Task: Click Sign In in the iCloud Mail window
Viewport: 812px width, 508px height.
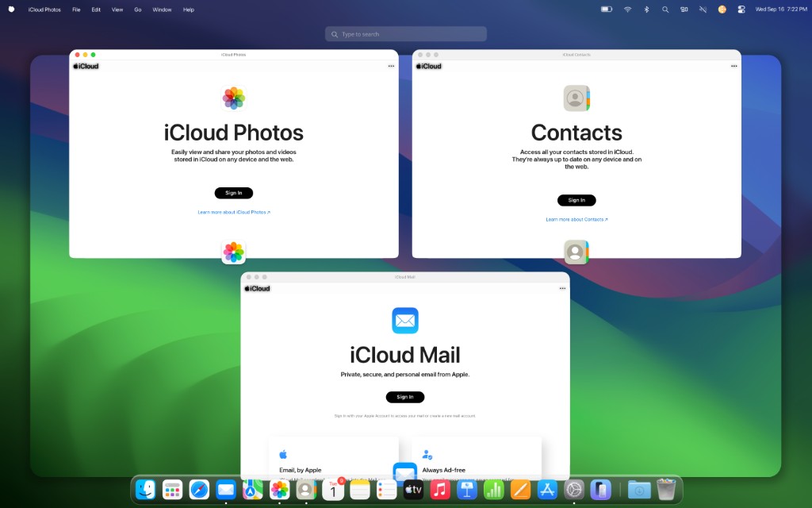Action: [405, 397]
